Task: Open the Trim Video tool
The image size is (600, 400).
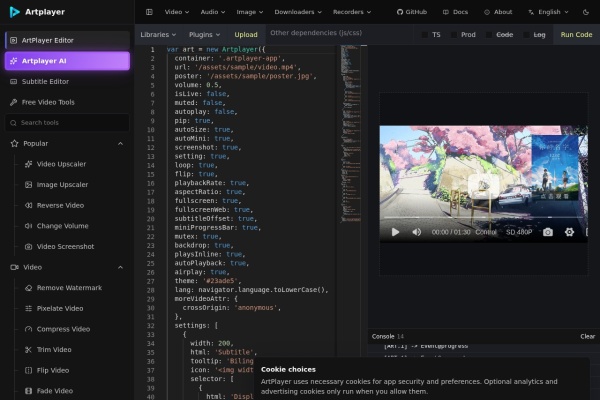Action: (54, 349)
